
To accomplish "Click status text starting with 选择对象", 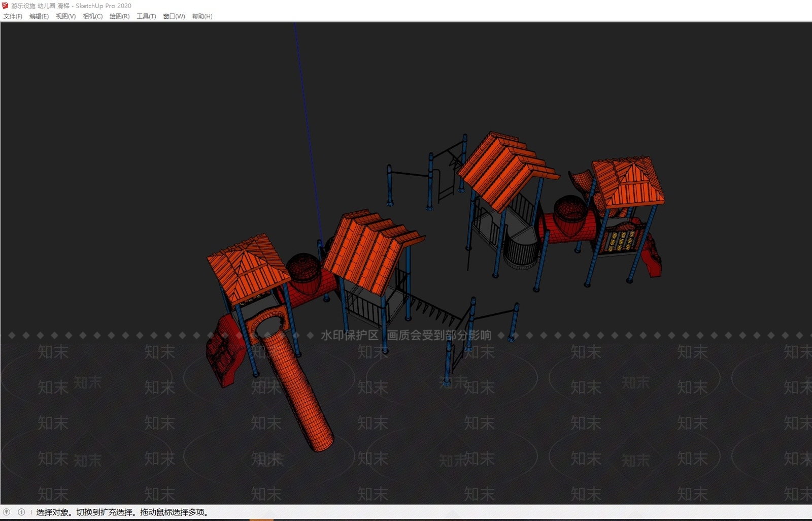I will [x=122, y=512].
